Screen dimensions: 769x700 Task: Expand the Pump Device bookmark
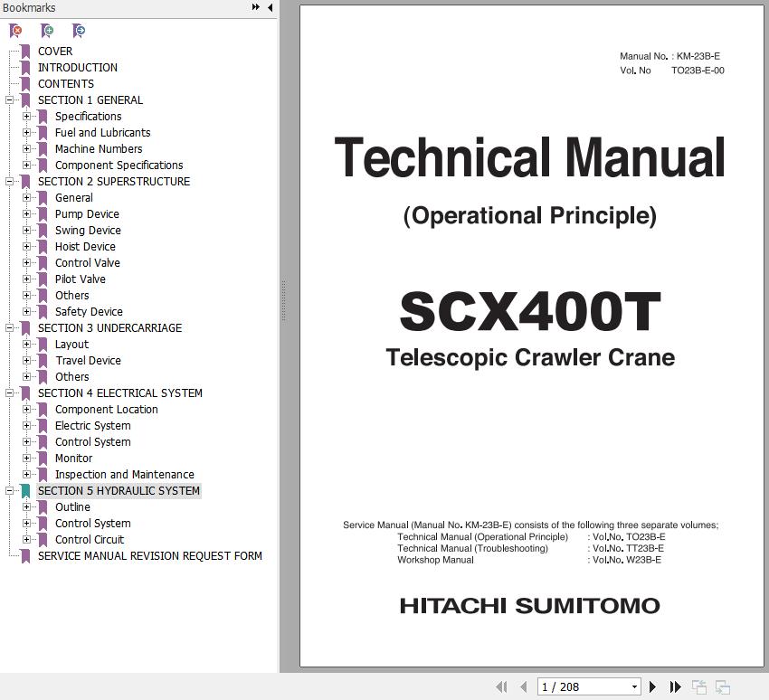(x=26, y=214)
